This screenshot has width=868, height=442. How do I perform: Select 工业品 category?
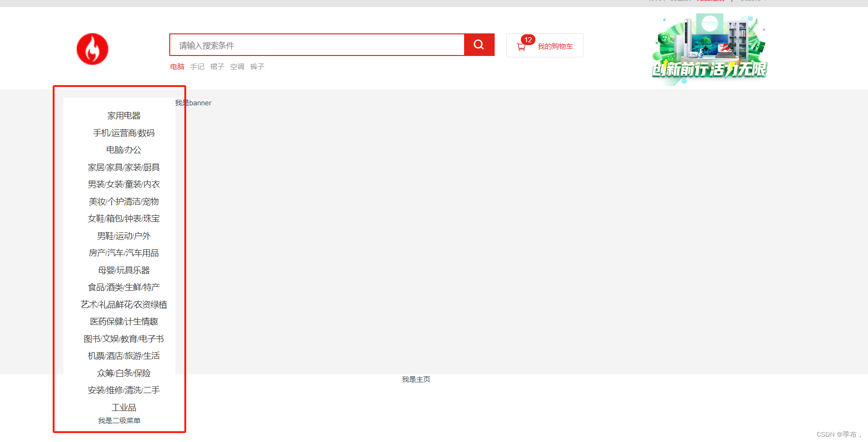pos(124,408)
